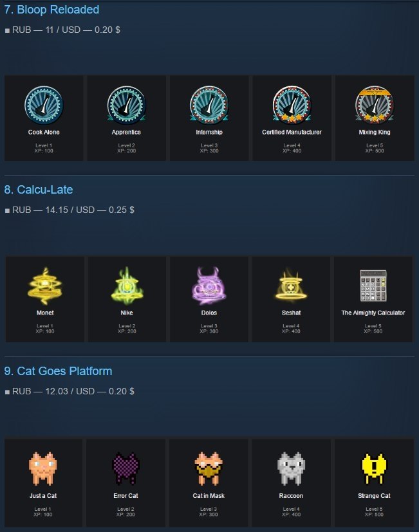Open the Calcu-Late heading link
The image size is (419, 532).
point(39,189)
